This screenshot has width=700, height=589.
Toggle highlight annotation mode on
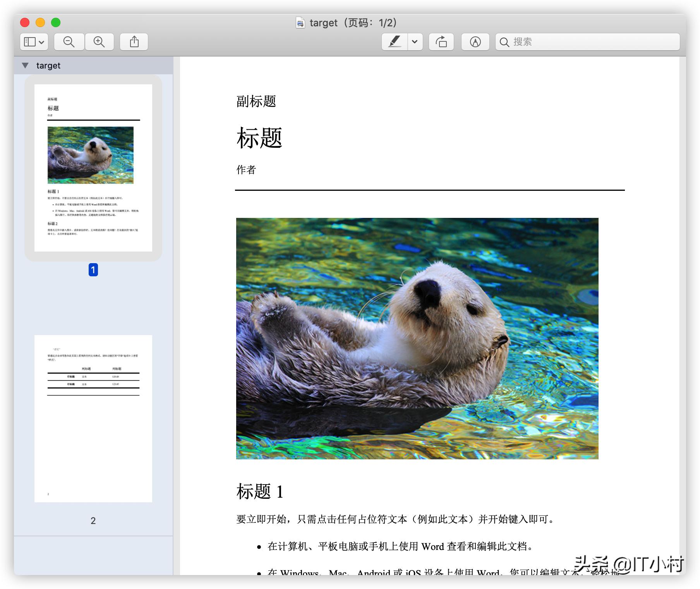[395, 42]
